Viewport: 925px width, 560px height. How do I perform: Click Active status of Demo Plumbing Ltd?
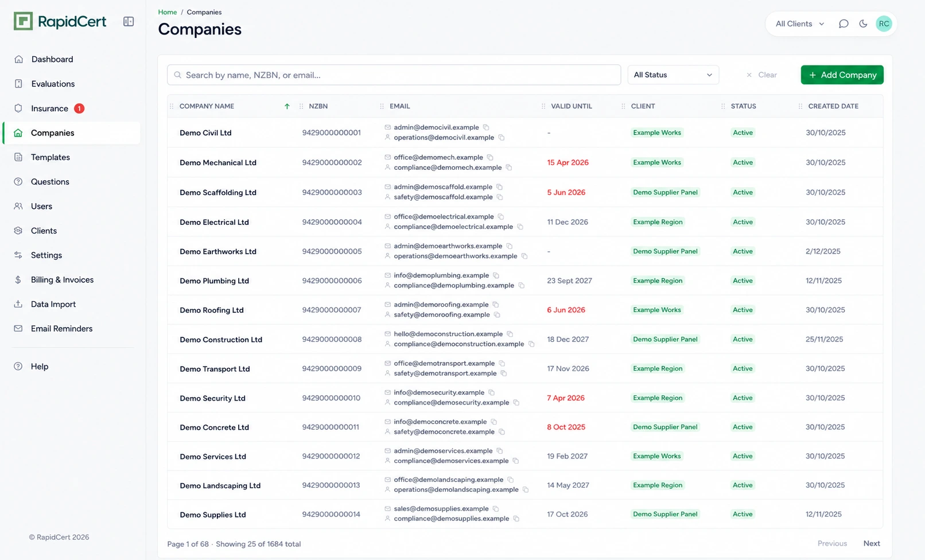click(743, 281)
